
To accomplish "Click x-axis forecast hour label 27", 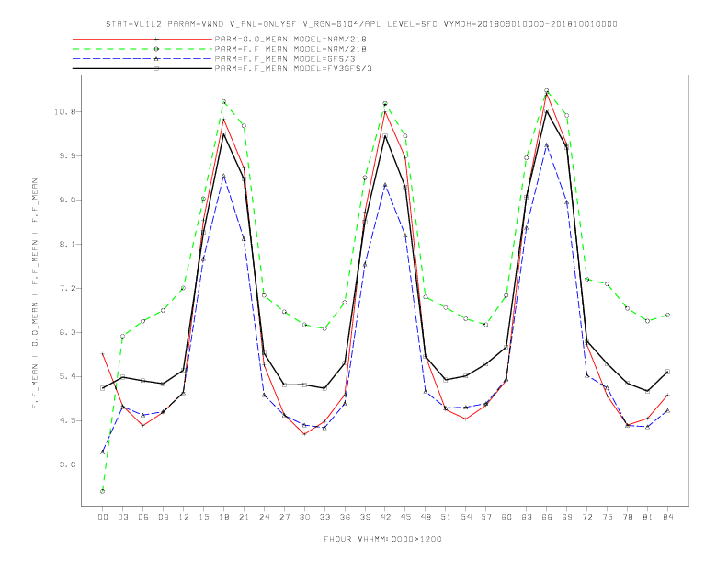I will [x=284, y=517].
